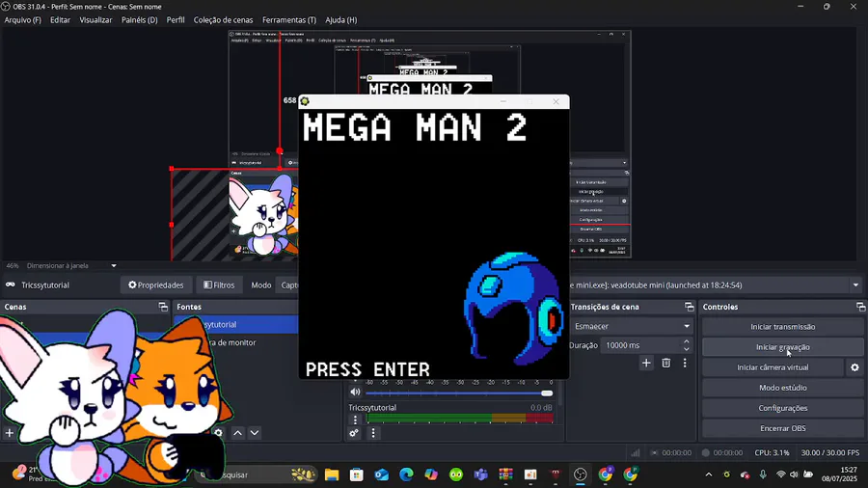Select the monitor capture source row

[237, 342]
